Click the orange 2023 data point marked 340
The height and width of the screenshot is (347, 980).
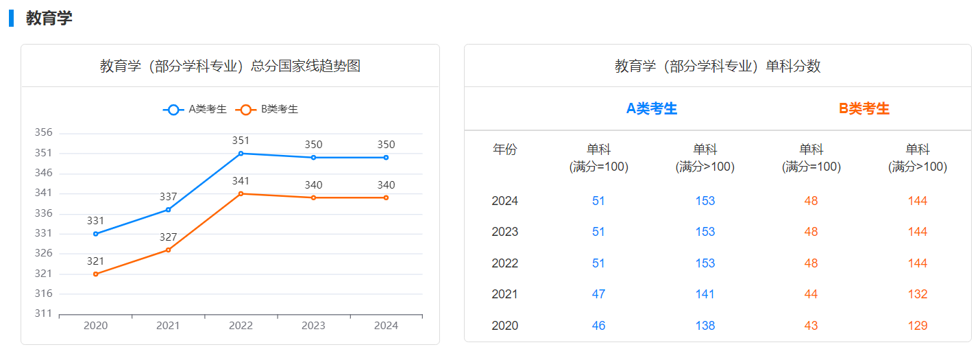[314, 198]
